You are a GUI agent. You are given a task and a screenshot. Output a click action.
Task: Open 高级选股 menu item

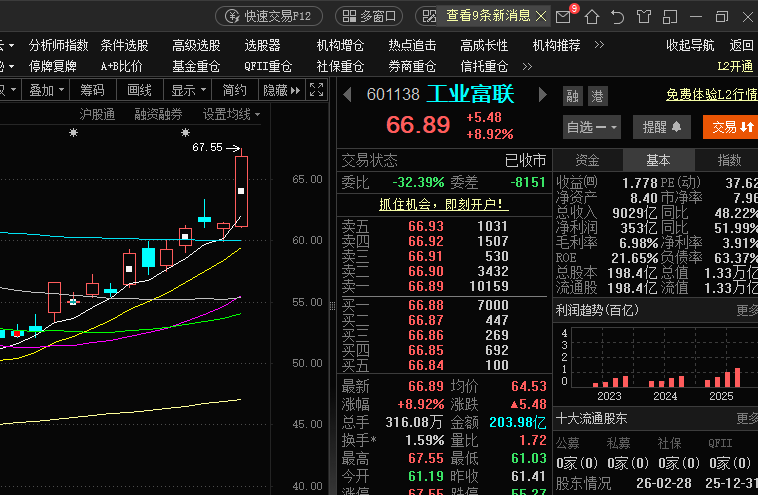point(196,45)
